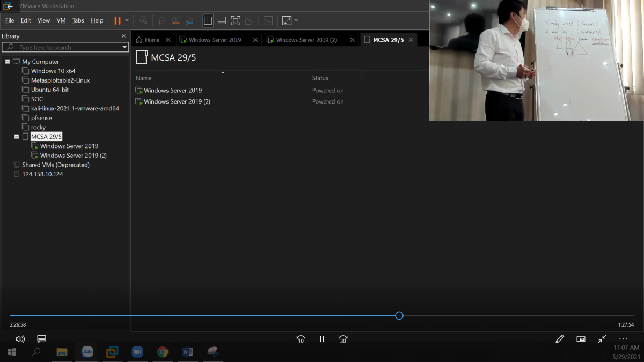Open the Help menu

(x=97, y=20)
